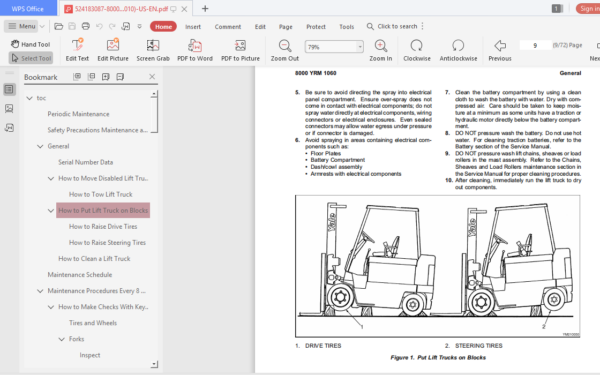Rotate page Anticlockwise
The height and width of the screenshot is (375, 600).
[458, 46]
